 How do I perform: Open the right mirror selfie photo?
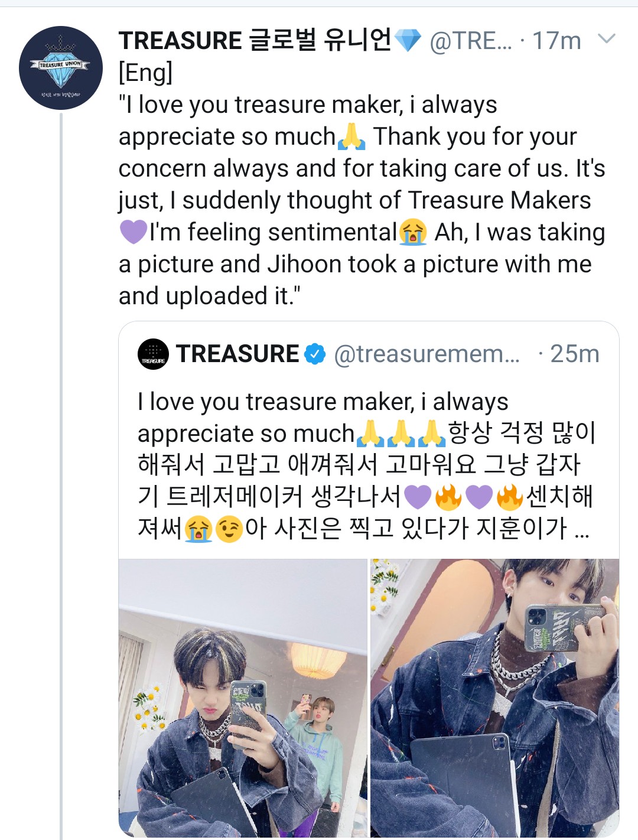click(495, 698)
